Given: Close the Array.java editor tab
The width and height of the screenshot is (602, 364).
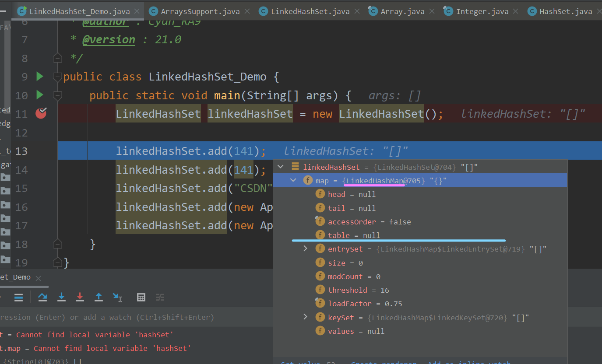Looking at the screenshot, I should point(432,12).
